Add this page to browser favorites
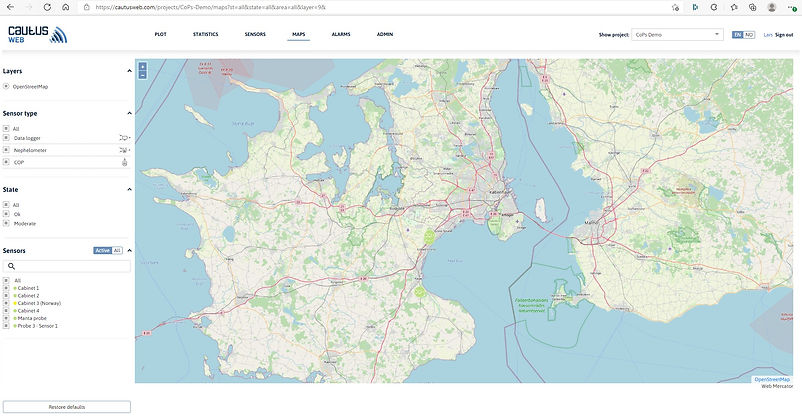This screenshot has height=418, width=802. (676, 7)
